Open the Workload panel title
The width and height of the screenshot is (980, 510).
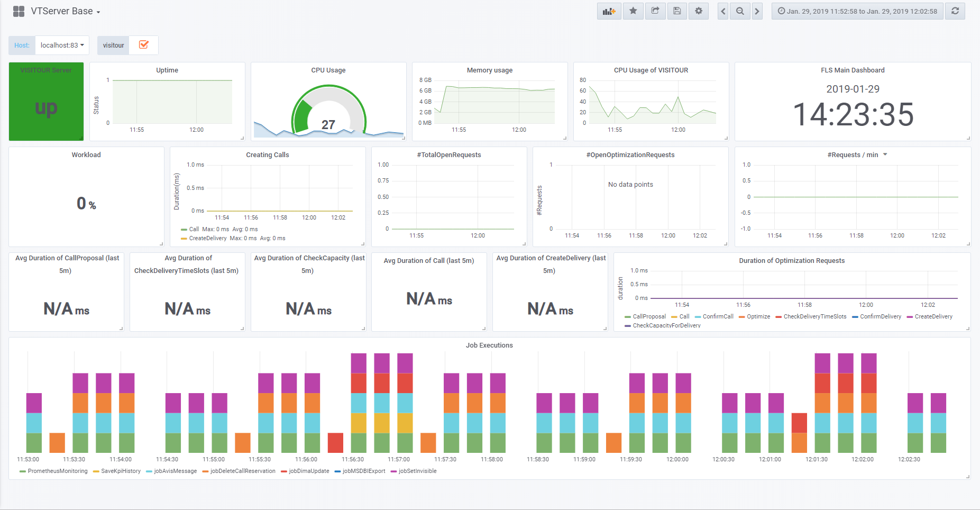click(86, 155)
